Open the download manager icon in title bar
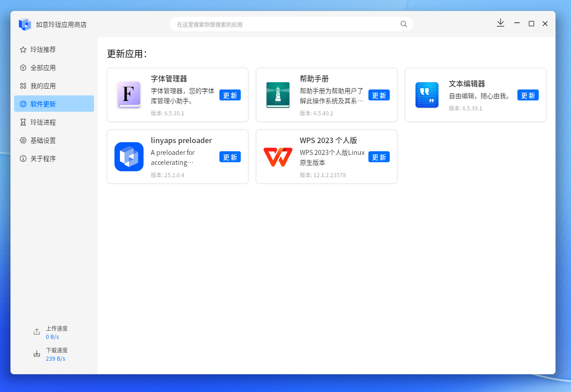This screenshot has width=571, height=392. [x=501, y=23]
